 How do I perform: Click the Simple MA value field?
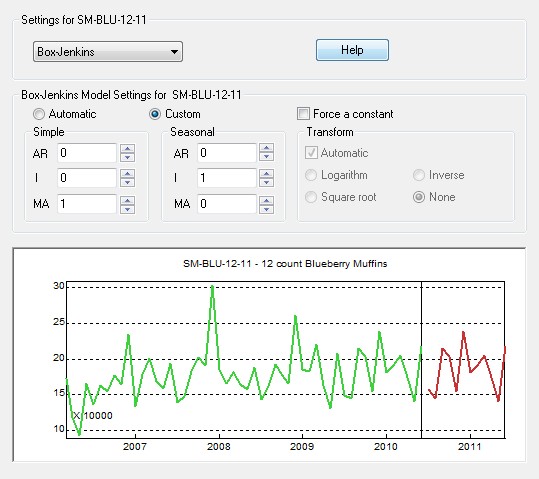tap(87, 204)
